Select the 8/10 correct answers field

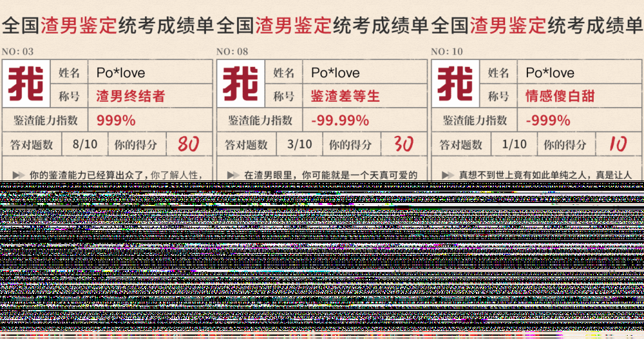[84, 144]
